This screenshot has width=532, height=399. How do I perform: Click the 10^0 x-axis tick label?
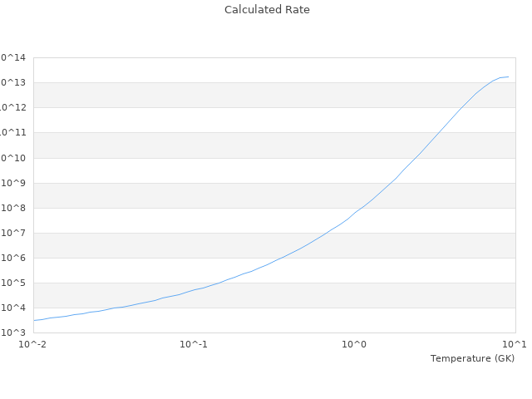(355, 343)
